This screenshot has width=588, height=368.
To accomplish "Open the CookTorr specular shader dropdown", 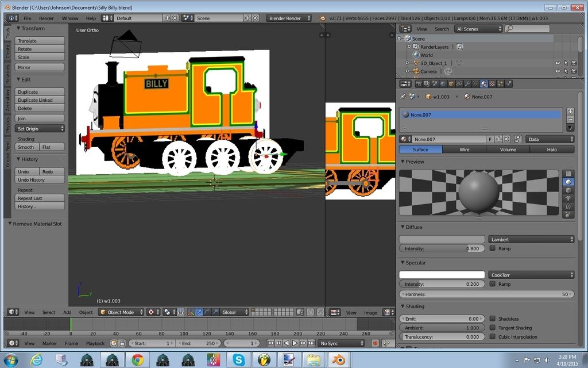I will click(531, 275).
